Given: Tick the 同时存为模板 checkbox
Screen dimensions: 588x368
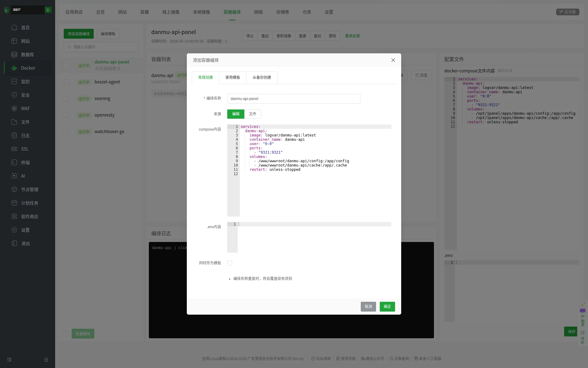Looking at the screenshot, I should click(x=230, y=263).
